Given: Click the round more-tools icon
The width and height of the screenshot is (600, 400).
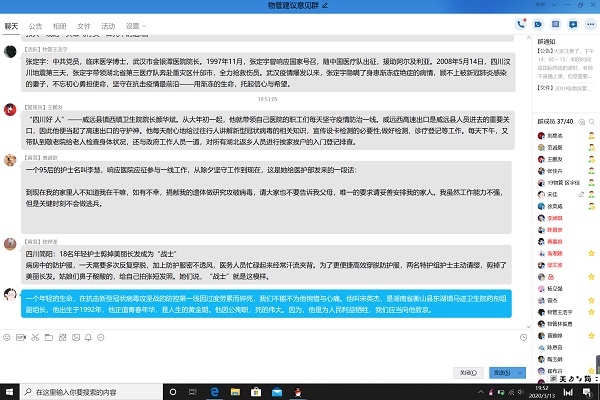Looking at the screenshot, I should [x=101, y=337].
